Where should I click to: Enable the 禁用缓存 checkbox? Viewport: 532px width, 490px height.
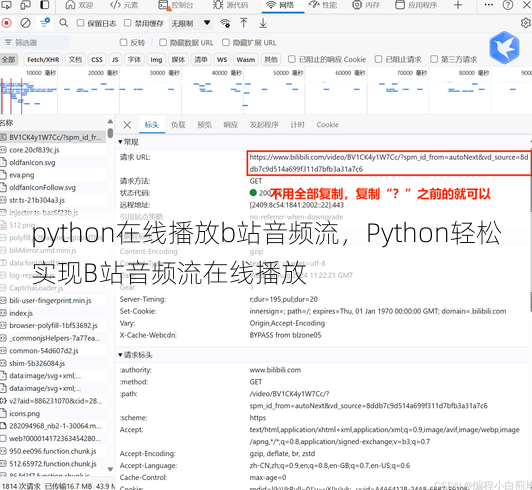click(128, 23)
